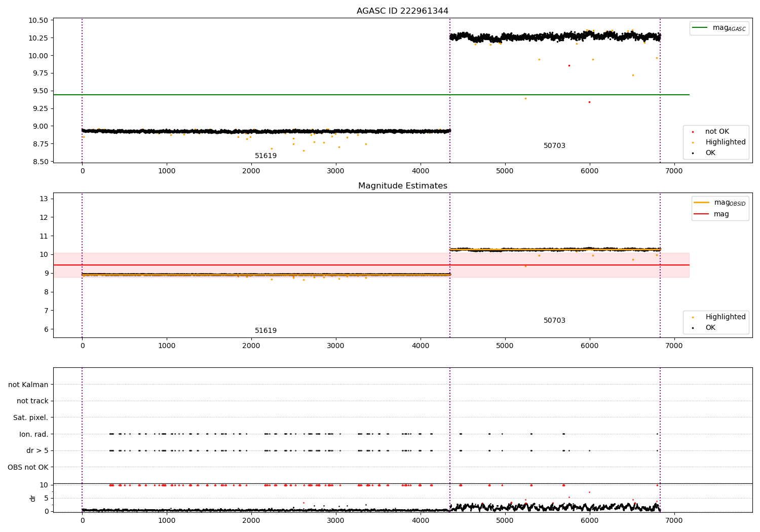Click the 10.25 y-axis tick label

click(38, 39)
